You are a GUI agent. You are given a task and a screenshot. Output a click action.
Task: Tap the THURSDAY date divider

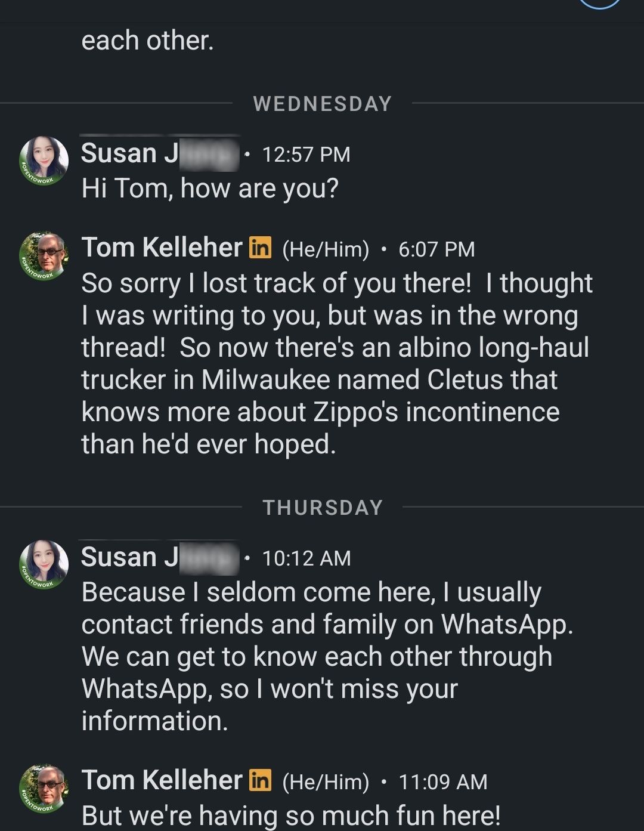323,508
